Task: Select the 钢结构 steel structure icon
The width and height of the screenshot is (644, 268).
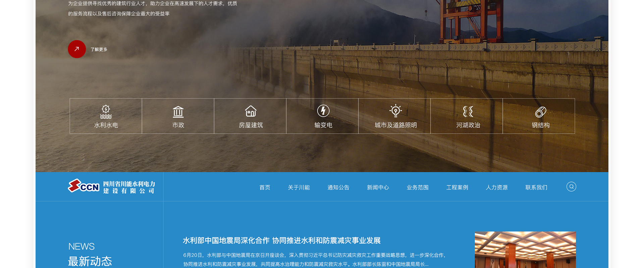Action: pos(540,112)
